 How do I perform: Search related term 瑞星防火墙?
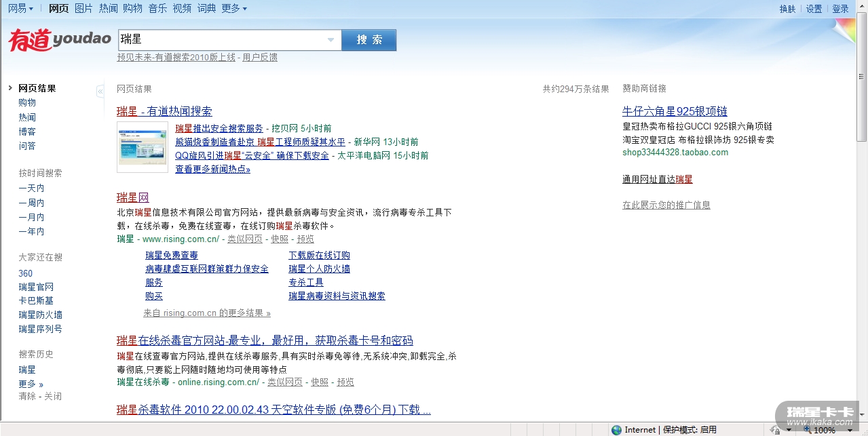tap(40, 315)
